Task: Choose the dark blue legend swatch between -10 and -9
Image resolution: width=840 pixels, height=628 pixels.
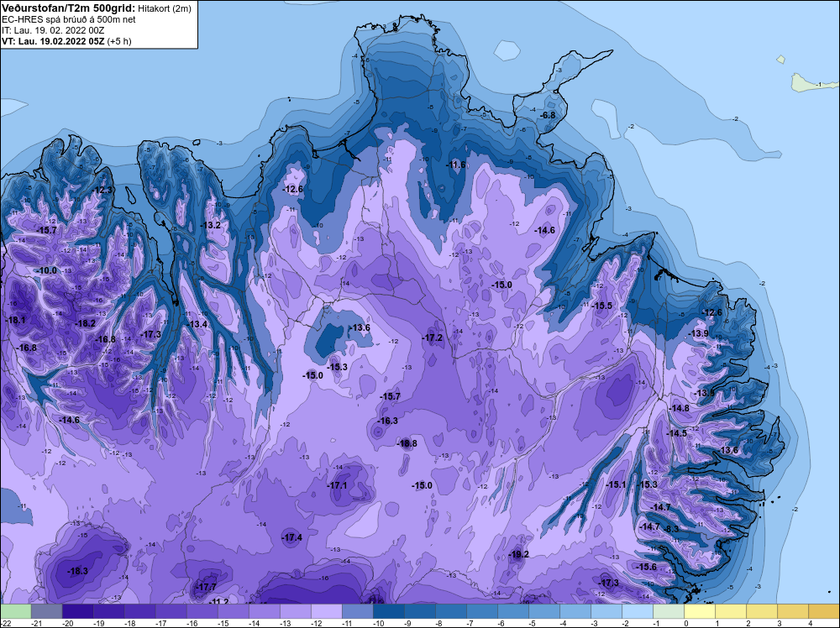Action: point(388,611)
